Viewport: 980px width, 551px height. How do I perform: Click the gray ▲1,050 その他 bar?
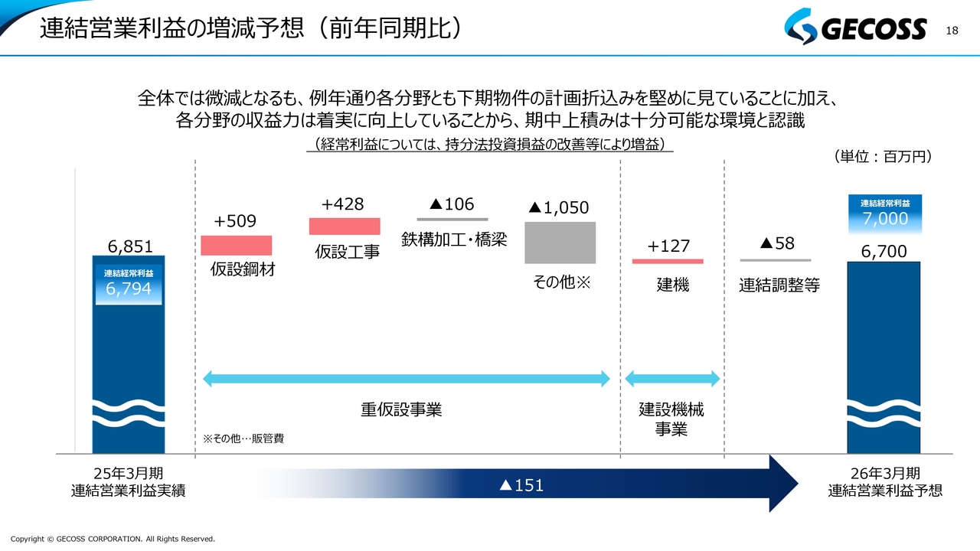(x=560, y=243)
